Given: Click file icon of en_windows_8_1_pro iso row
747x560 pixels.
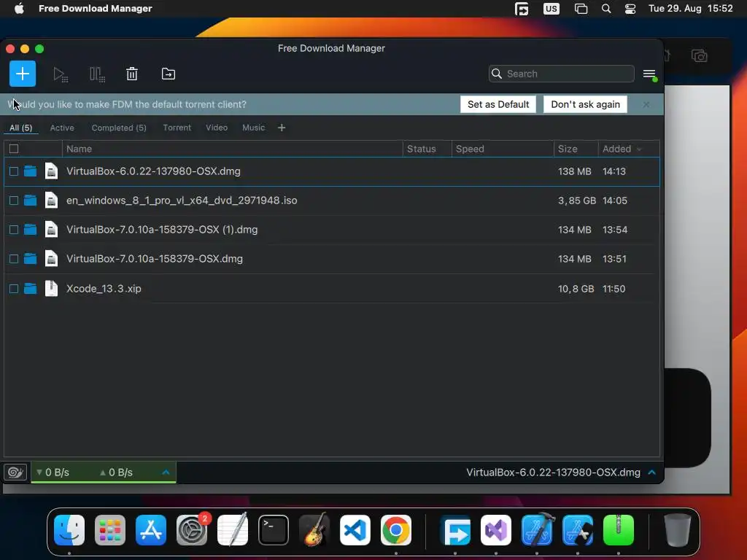Looking at the screenshot, I should coord(51,201).
